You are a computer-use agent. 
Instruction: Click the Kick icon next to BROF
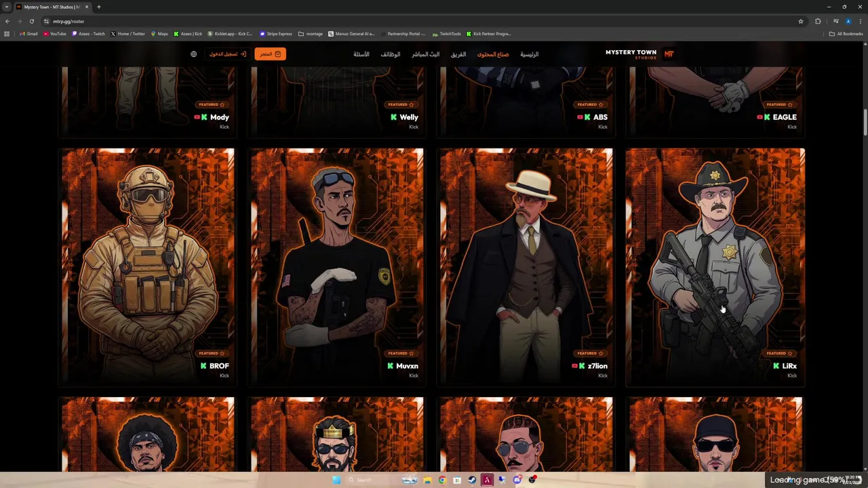click(x=203, y=366)
